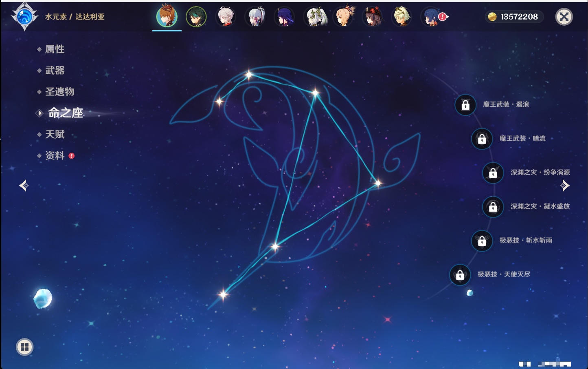Screen dimensions: 588x369
Task: Open the 圣遗物 artifacts section
Action: 59,92
